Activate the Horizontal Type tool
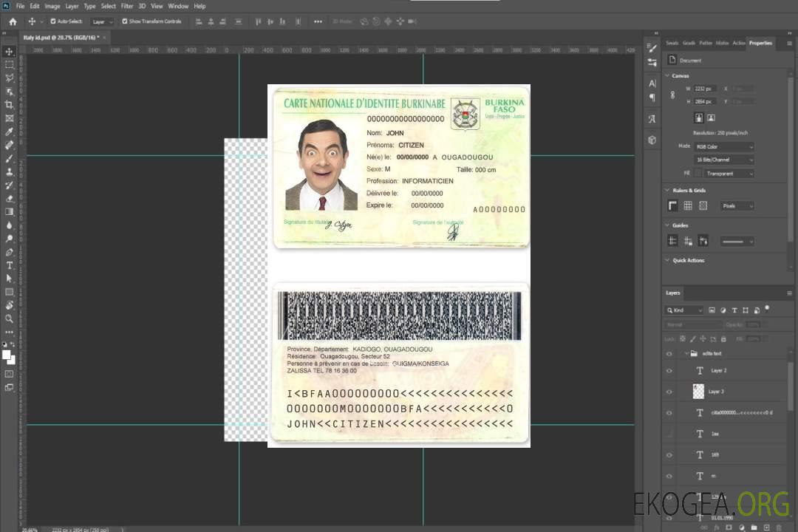 pos(10,265)
